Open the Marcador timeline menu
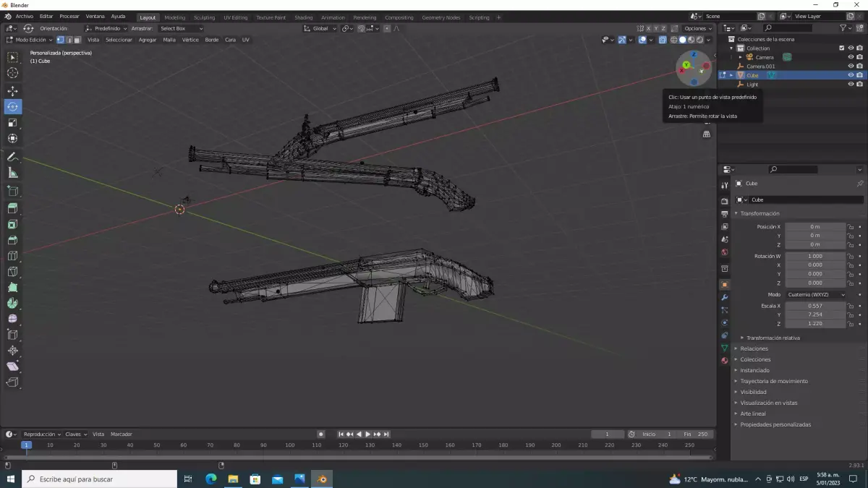Image resolution: width=868 pixels, height=488 pixels. pyautogui.click(x=121, y=434)
